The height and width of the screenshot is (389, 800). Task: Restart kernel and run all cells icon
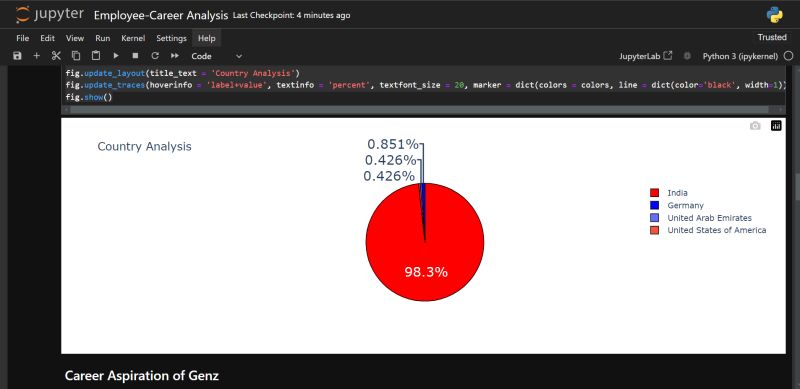(175, 56)
